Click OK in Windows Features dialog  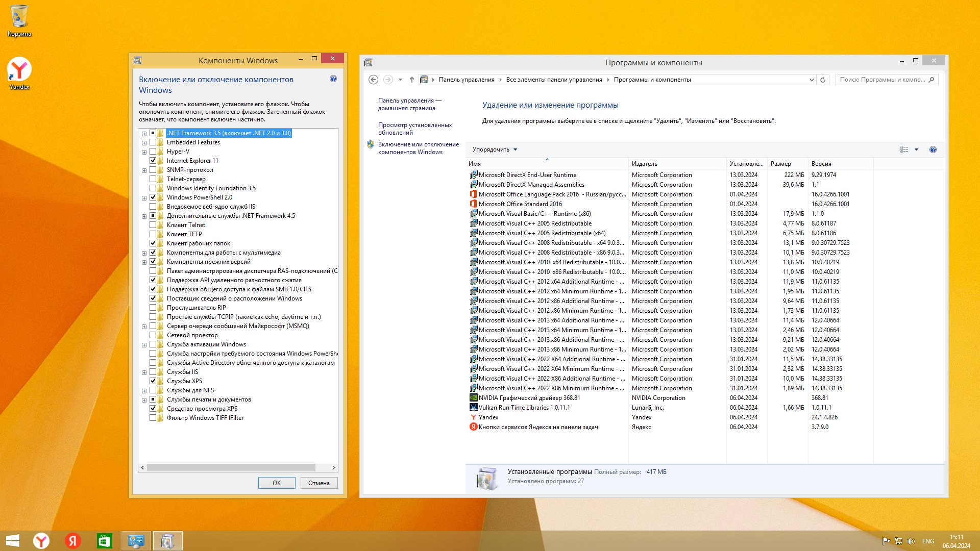(276, 483)
